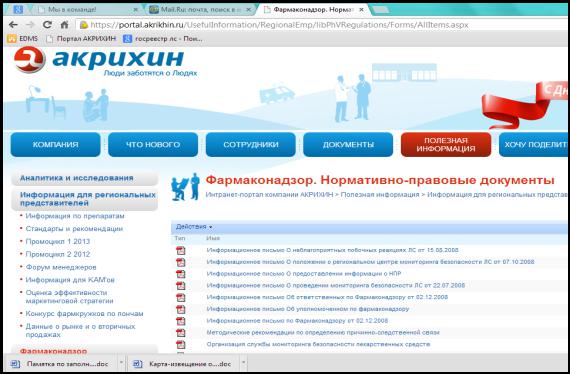This screenshot has width=570, height=374.
Task: Click the С Днём red ribbon banner
Action: pos(525,105)
